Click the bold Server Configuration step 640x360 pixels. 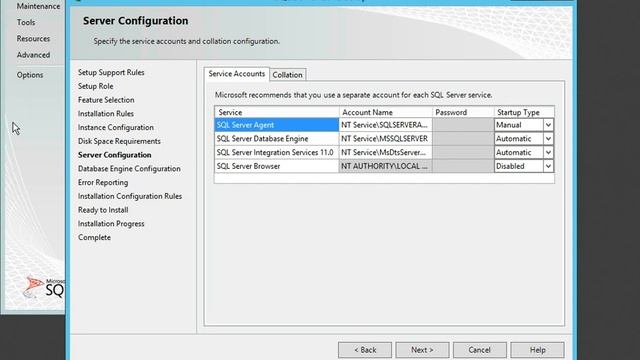coord(115,155)
